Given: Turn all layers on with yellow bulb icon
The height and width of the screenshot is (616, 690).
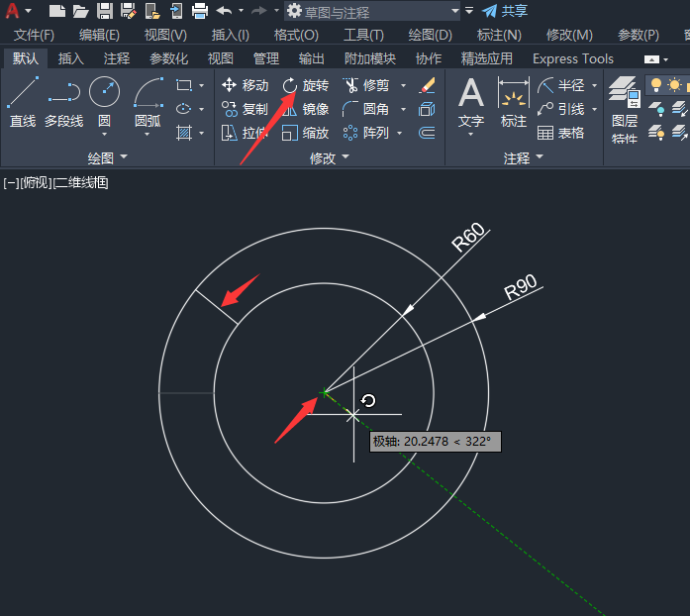Looking at the screenshot, I should click(656, 133).
